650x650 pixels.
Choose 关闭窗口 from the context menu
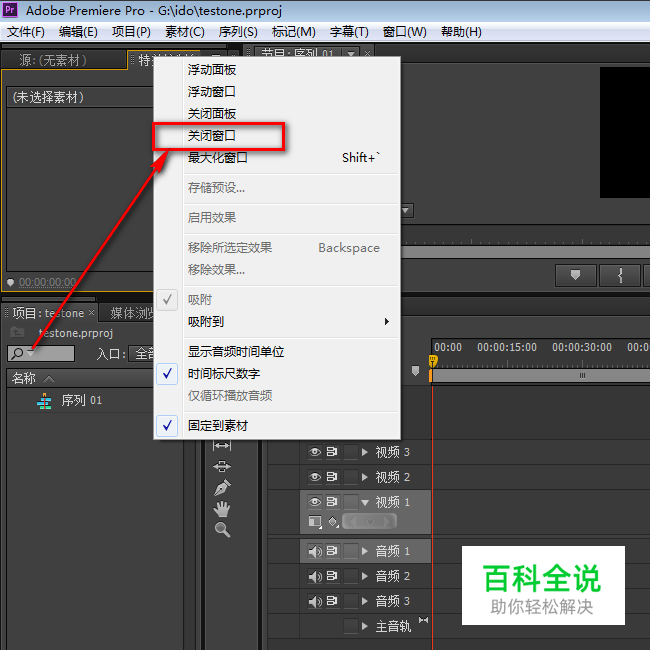pos(277,136)
